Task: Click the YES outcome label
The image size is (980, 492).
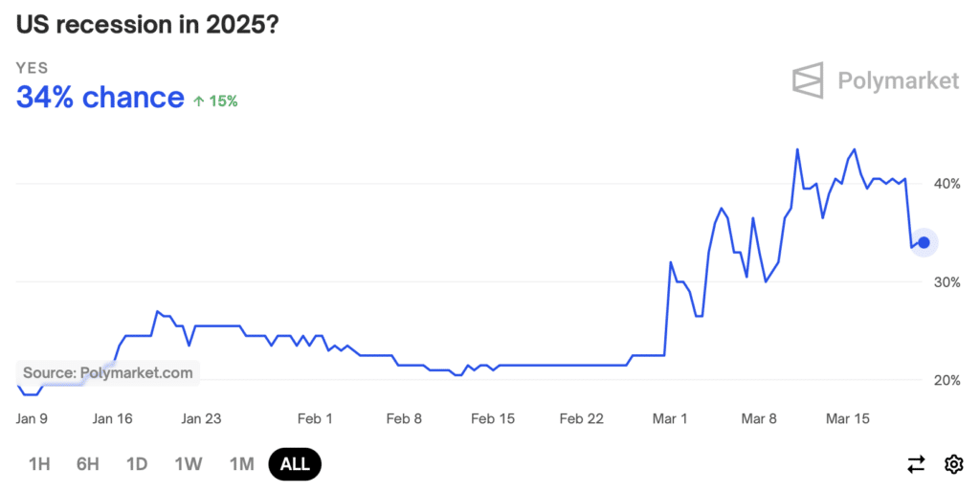Action: (x=32, y=68)
